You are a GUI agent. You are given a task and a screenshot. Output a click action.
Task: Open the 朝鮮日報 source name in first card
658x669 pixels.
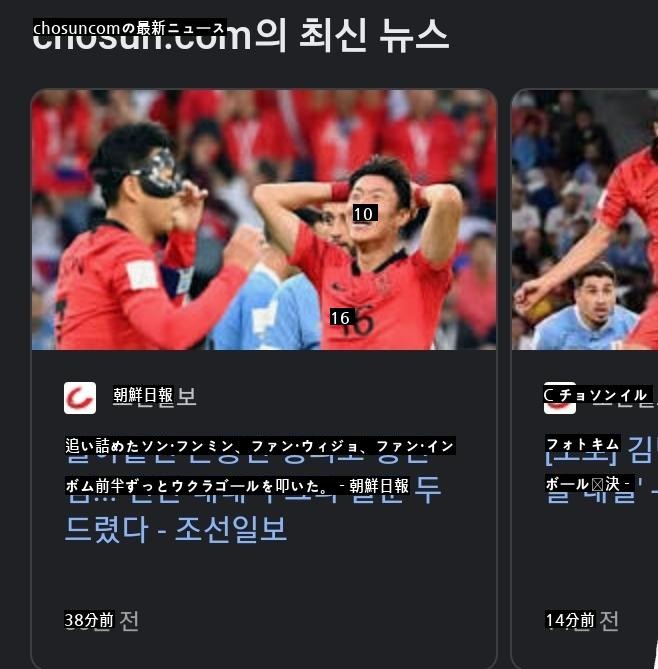tap(143, 396)
